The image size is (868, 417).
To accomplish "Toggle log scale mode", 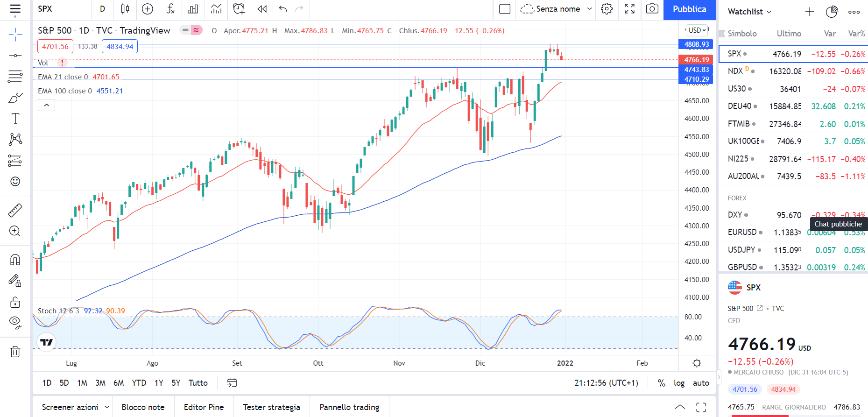I will (679, 383).
